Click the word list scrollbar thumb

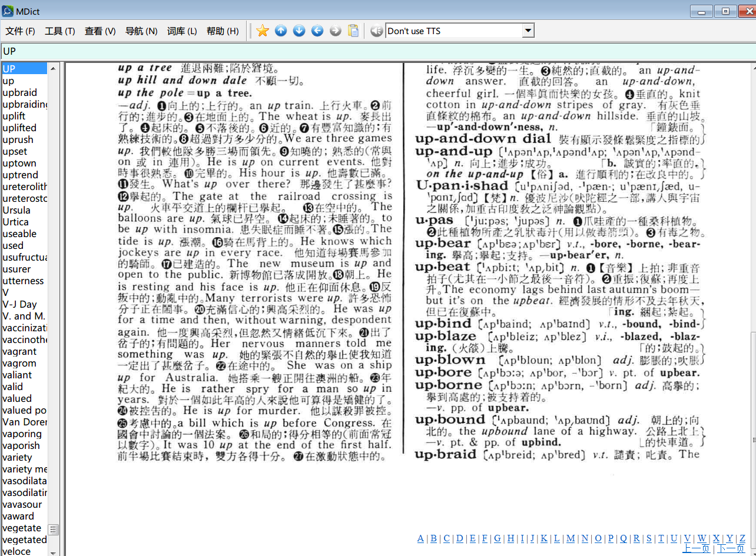click(x=53, y=530)
